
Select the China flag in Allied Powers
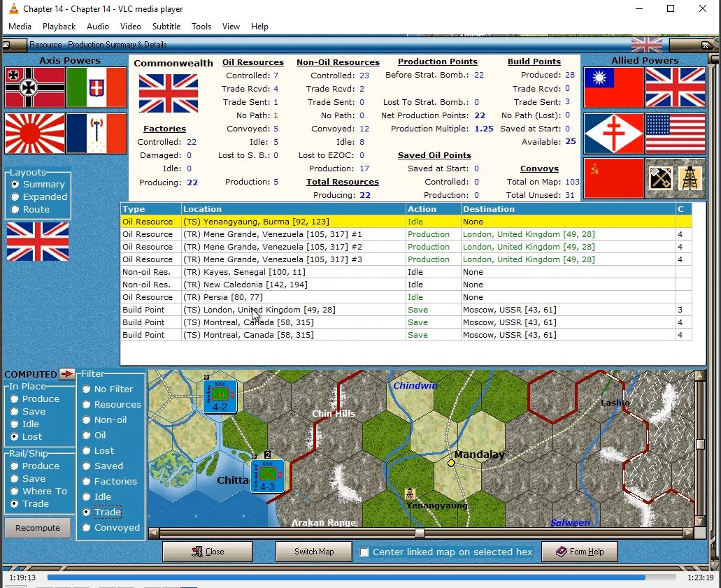coord(613,87)
